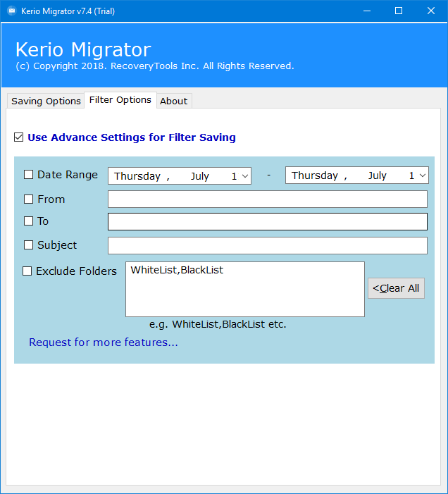Check the Exclude Folders option

point(27,271)
